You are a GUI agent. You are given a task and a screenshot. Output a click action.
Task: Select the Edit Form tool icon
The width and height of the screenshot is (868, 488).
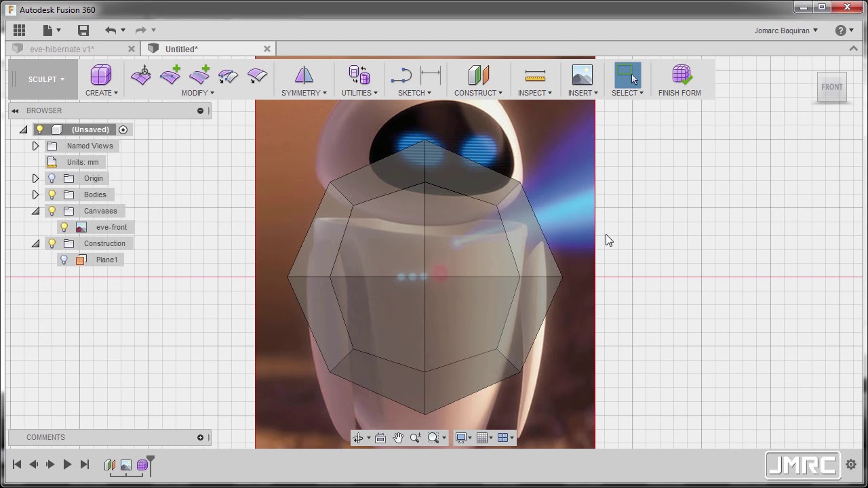141,75
